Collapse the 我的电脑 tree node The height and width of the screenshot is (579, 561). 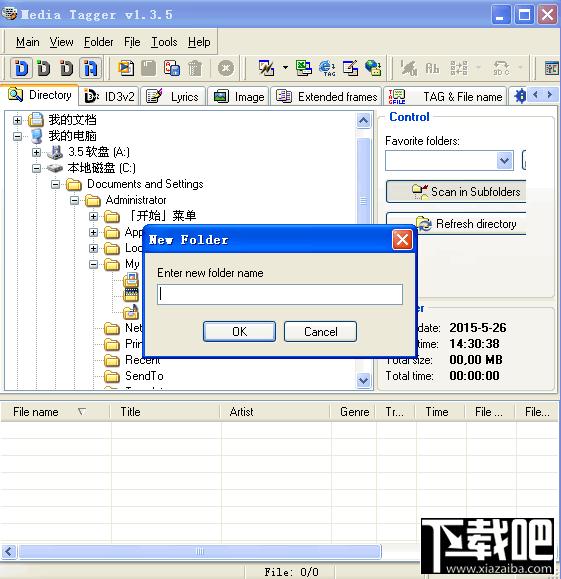pyautogui.click(x=17, y=136)
